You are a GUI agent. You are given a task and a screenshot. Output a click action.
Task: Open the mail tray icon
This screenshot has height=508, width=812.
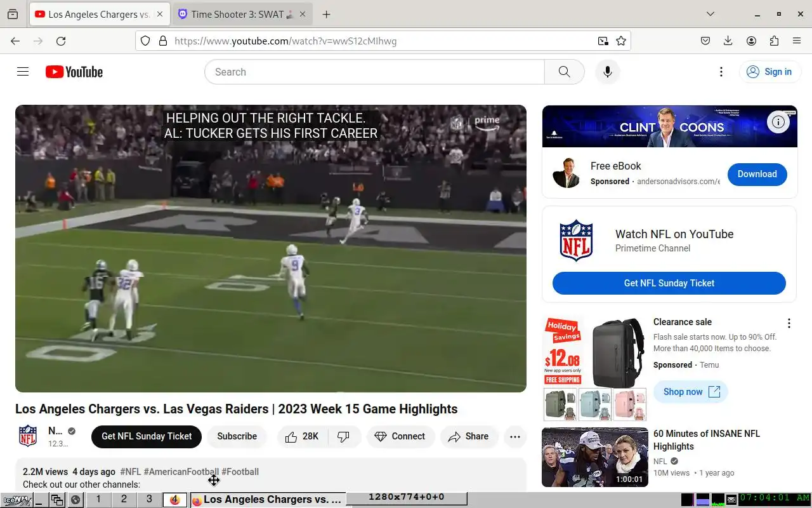pyautogui.click(x=731, y=500)
